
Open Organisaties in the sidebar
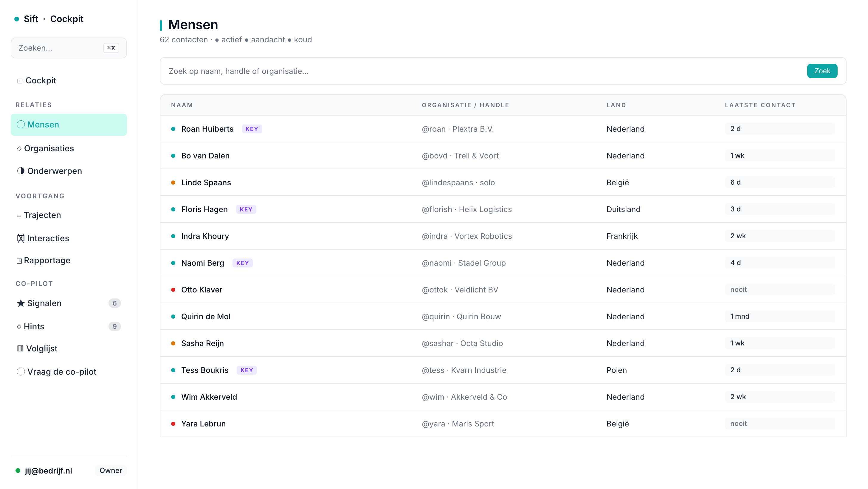click(69, 148)
